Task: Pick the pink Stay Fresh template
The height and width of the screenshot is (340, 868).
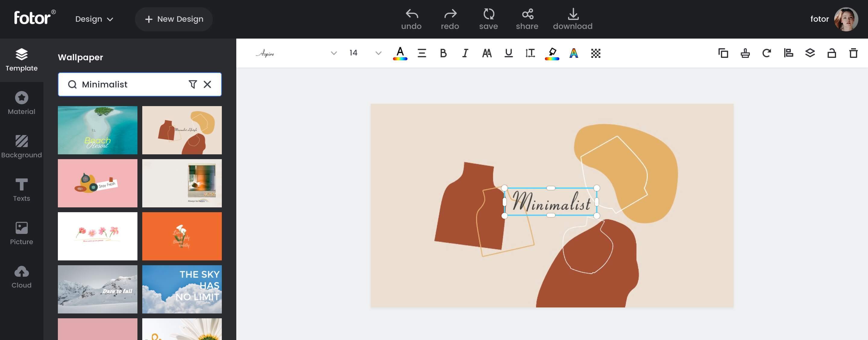Action: click(x=98, y=183)
